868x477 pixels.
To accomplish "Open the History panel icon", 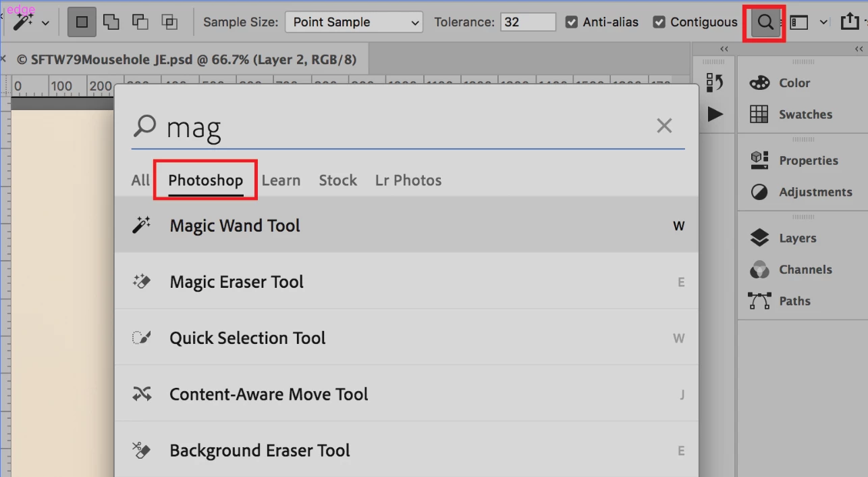I will (x=715, y=82).
